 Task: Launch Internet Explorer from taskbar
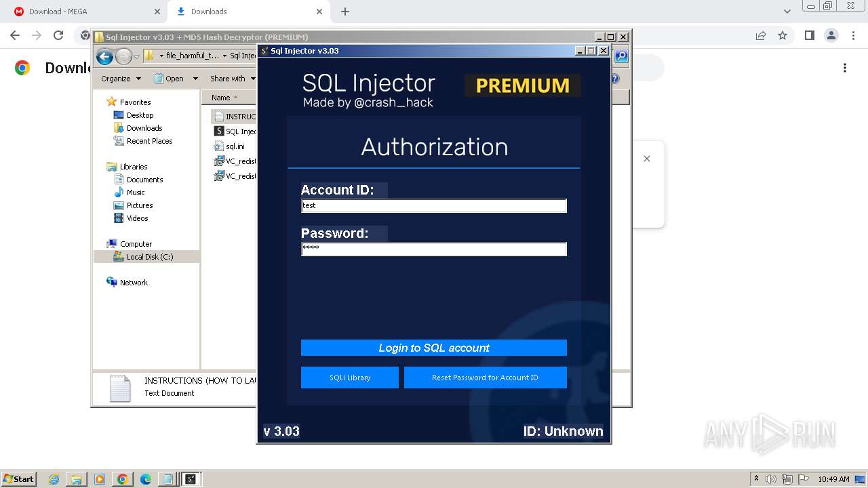point(54,479)
